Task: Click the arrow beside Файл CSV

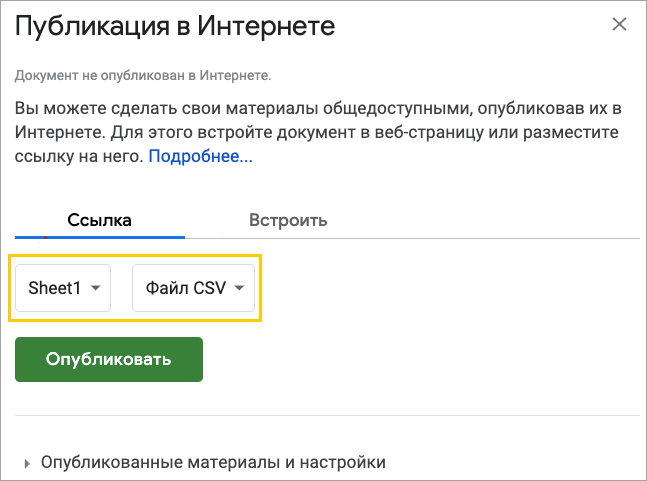Action: pos(240,288)
